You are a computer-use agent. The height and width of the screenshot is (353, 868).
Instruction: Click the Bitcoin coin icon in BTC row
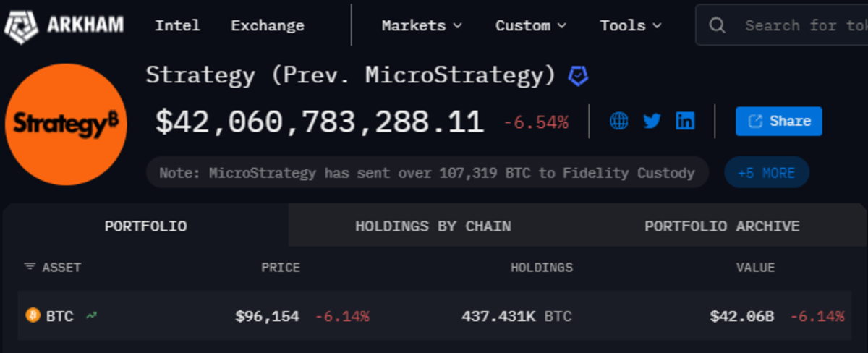pos(33,315)
